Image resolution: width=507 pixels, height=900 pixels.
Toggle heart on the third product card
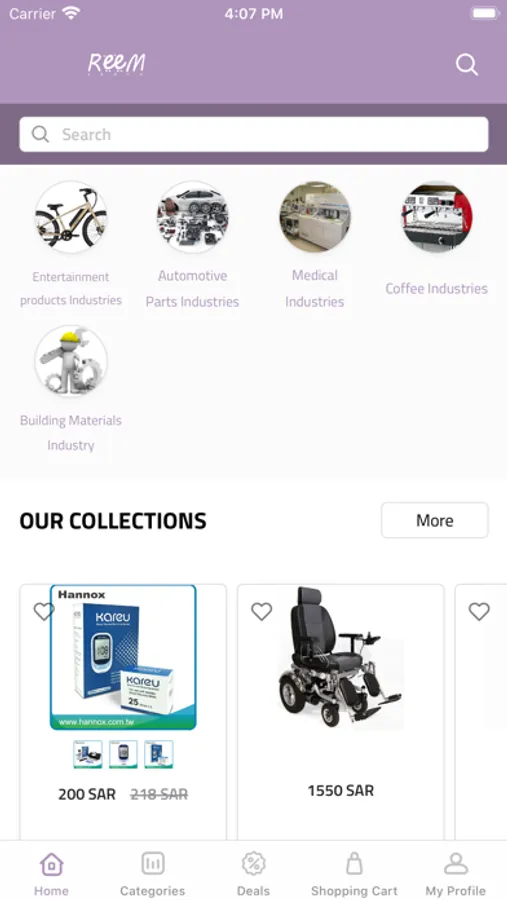pyautogui.click(x=479, y=611)
